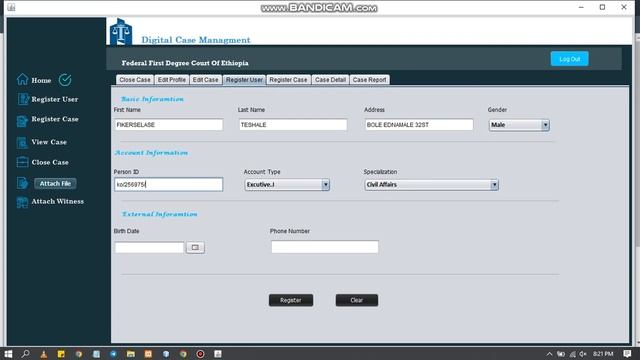Switch to the Edit Case tab
This screenshot has height=360, width=640.
click(205, 80)
